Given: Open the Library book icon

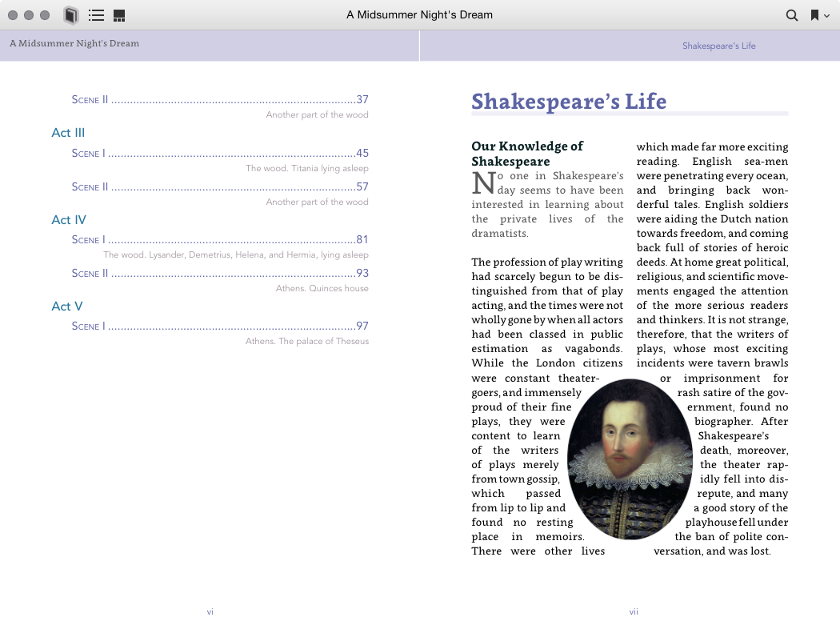Looking at the screenshot, I should 70,15.
